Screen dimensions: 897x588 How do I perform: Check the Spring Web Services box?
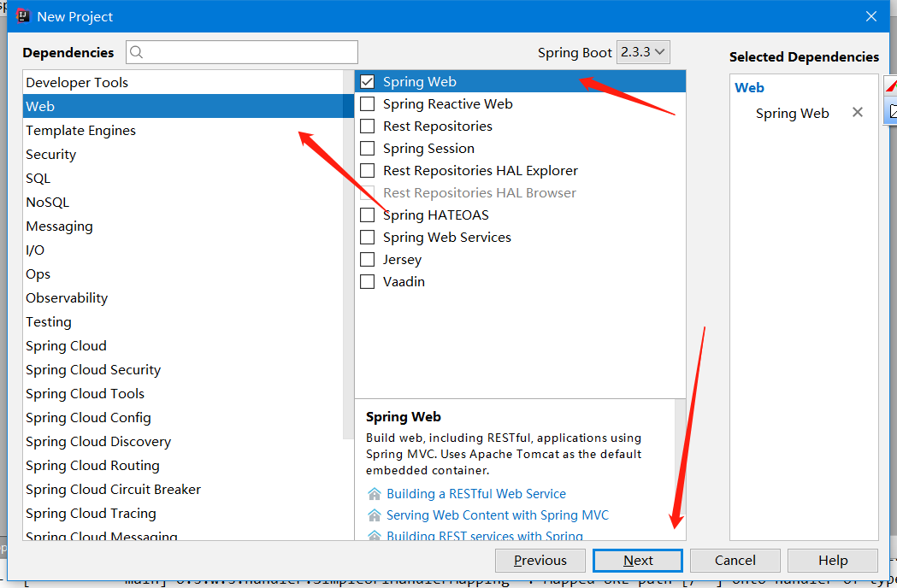pos(368,238)
